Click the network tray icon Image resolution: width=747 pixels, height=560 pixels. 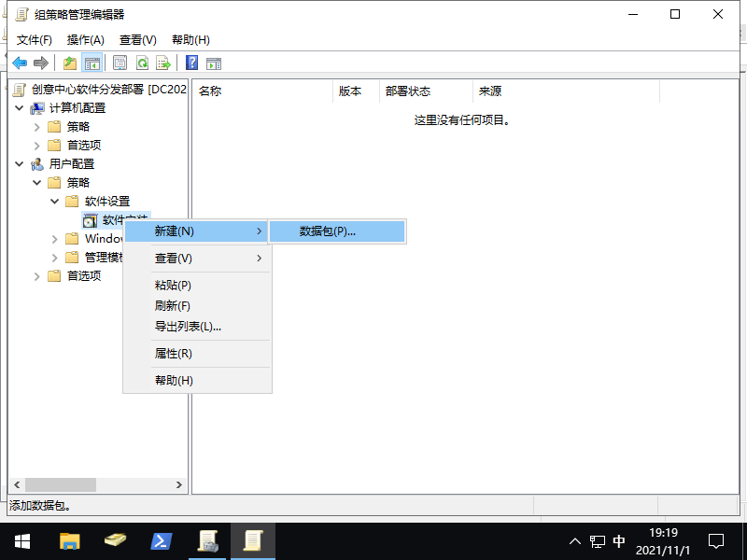pyautogui.click(x=598, y=541)
